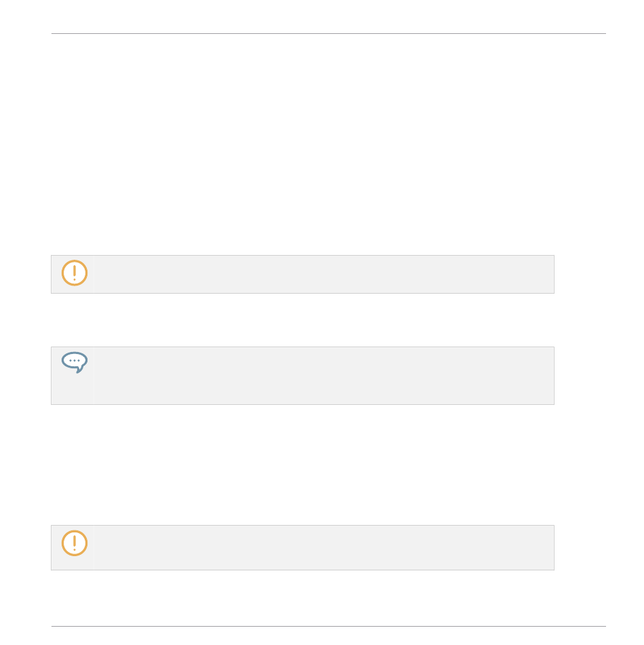
Task: Click the horizontal header rule at page top
Action: [x=329, y=33]
